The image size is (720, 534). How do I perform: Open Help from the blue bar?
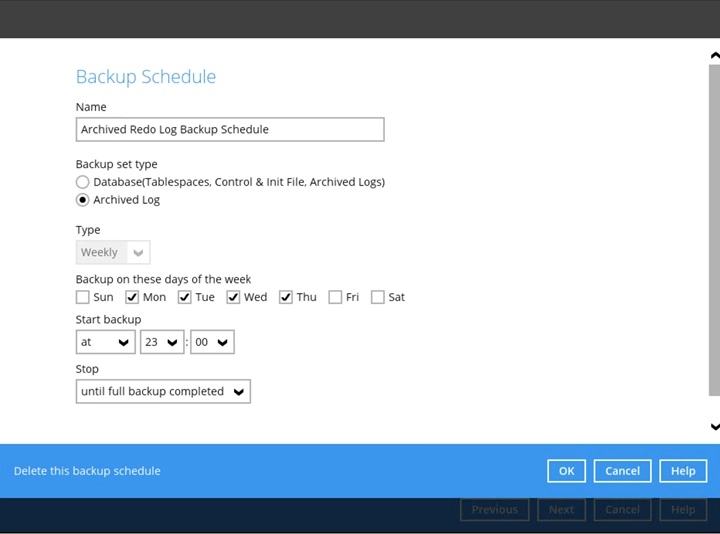click(683, 471)
